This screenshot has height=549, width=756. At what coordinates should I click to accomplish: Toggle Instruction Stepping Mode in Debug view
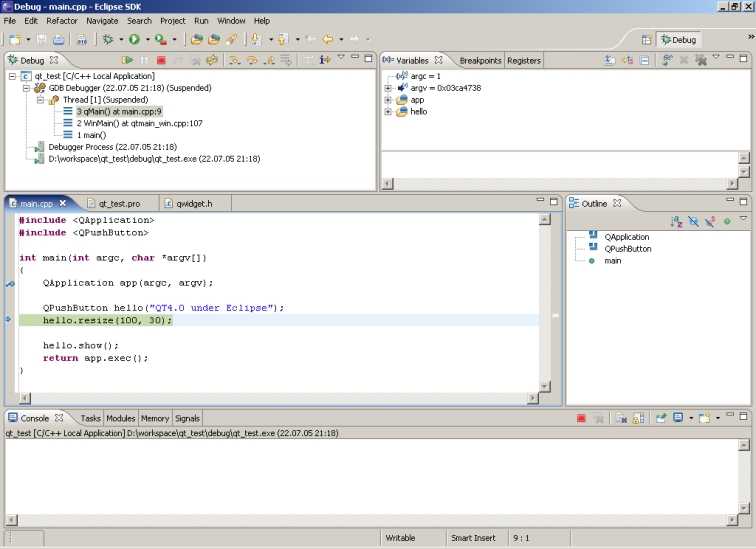point(325,60)
